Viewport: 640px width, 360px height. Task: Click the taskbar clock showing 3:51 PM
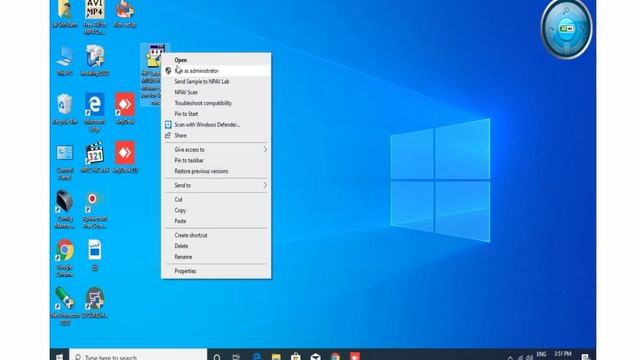coord(562,354)
